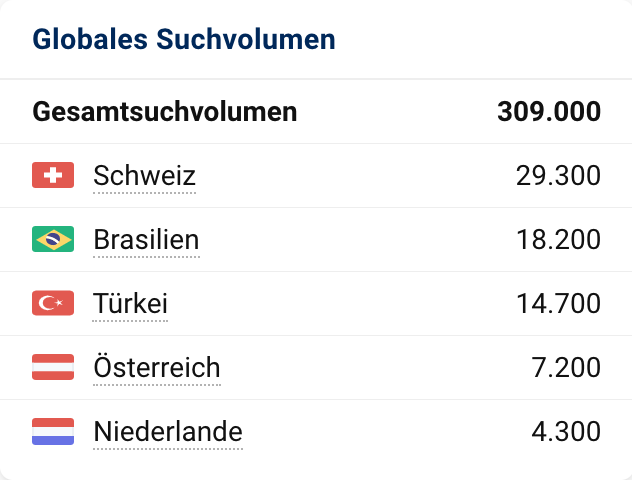
Task: Open the Brasilien country link
Action: pyautogui.click(x=146, y=241)
